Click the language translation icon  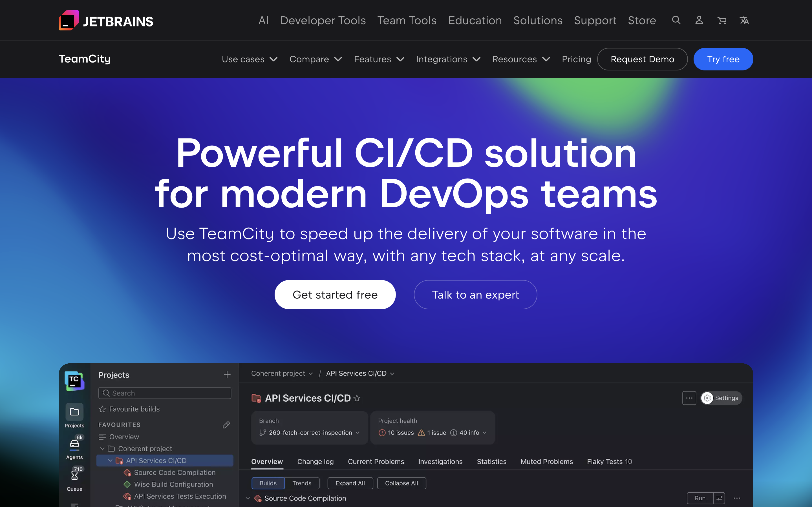coord(744,21)
